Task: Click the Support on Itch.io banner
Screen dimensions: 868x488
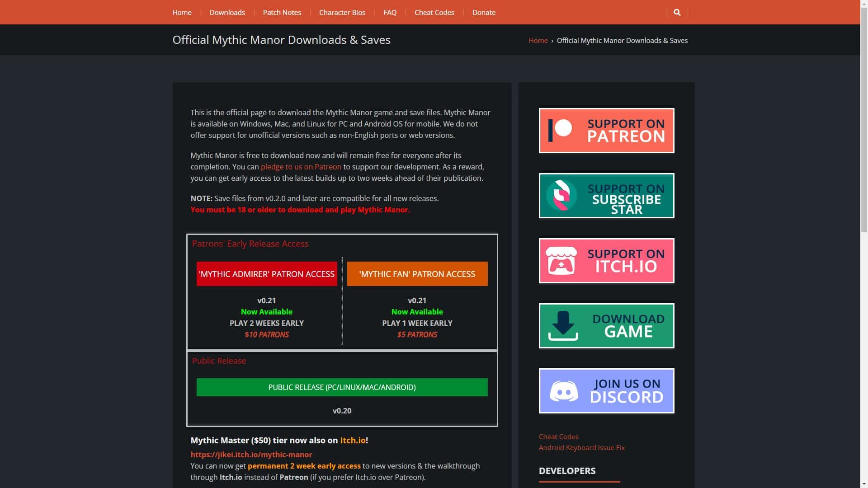Action: (606, 261)
